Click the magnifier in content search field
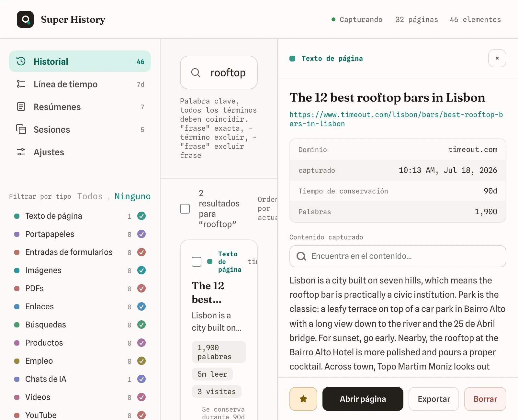 (301, 256)
